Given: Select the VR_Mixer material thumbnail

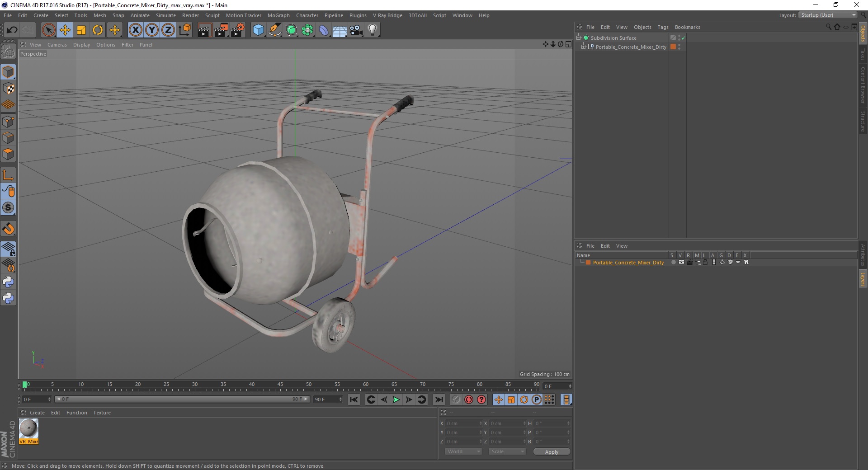Looking at the screenshot, I should [28, 429].
